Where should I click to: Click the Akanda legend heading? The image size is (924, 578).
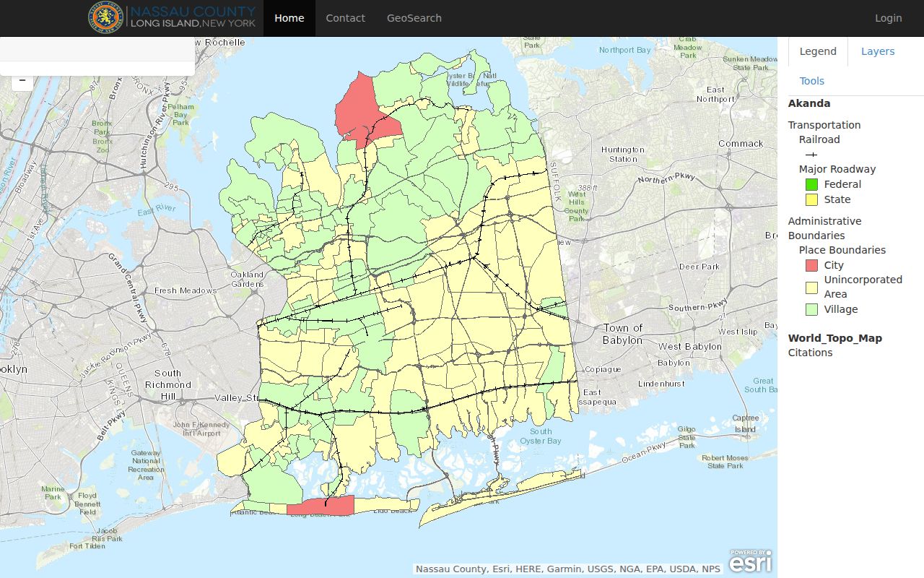(809, 103)
